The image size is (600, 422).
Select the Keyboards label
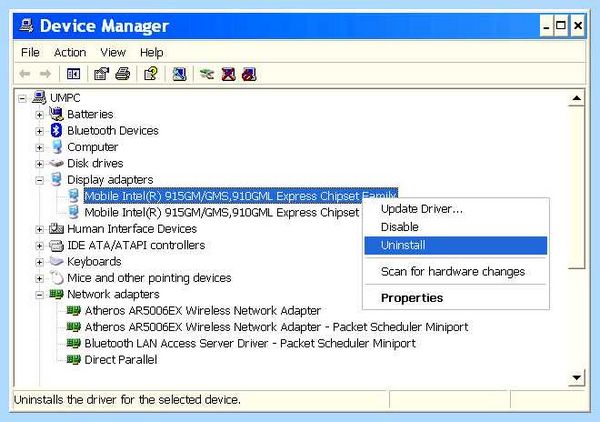(94, 261)
